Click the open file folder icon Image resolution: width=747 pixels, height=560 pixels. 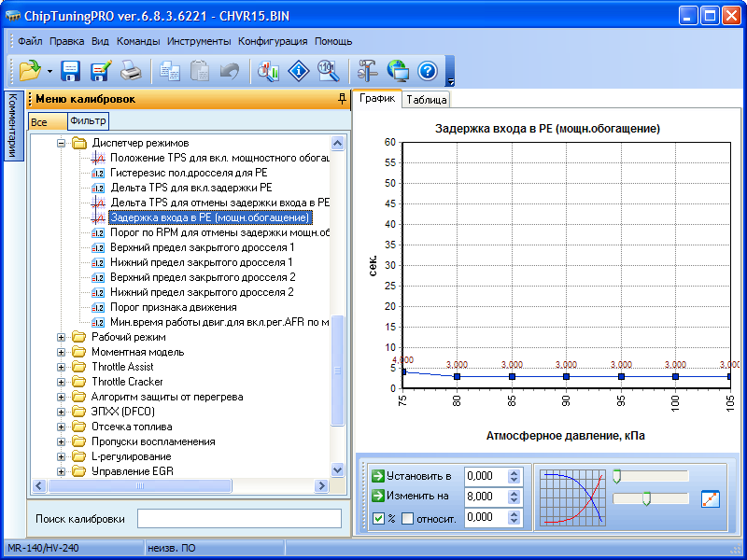29,70
